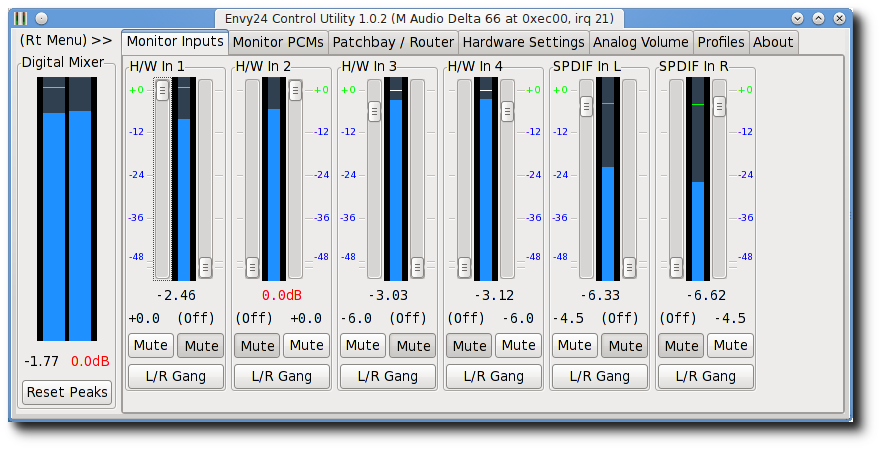Show the About tab
This screenshot has width=885, height=454.
pyautogui.click(x=773, y=42)
